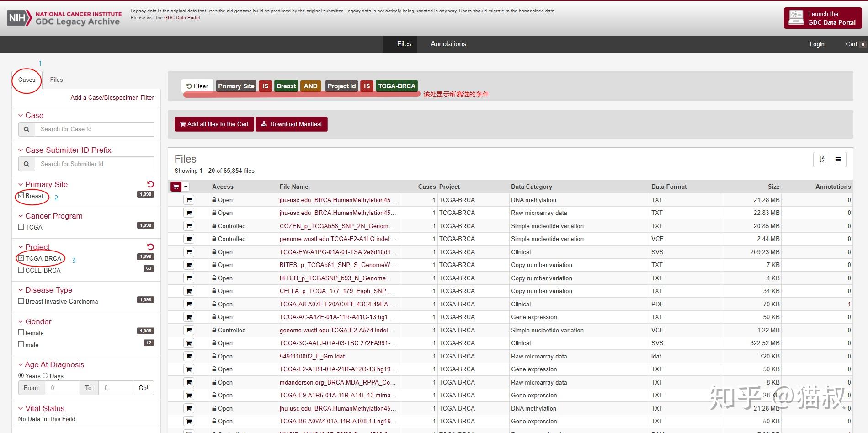Open Login in the navigation bar
Screen dimensions: 868x433
pos(817,44)
